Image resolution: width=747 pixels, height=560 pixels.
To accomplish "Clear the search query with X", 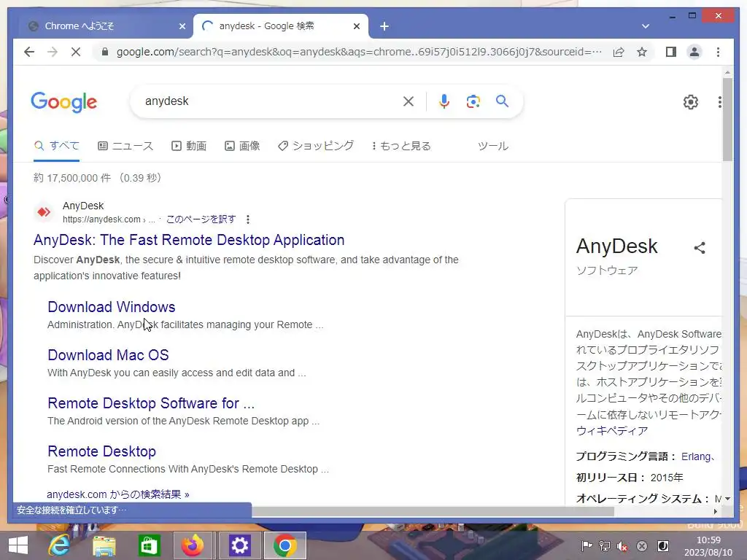I will pos(409,101).
